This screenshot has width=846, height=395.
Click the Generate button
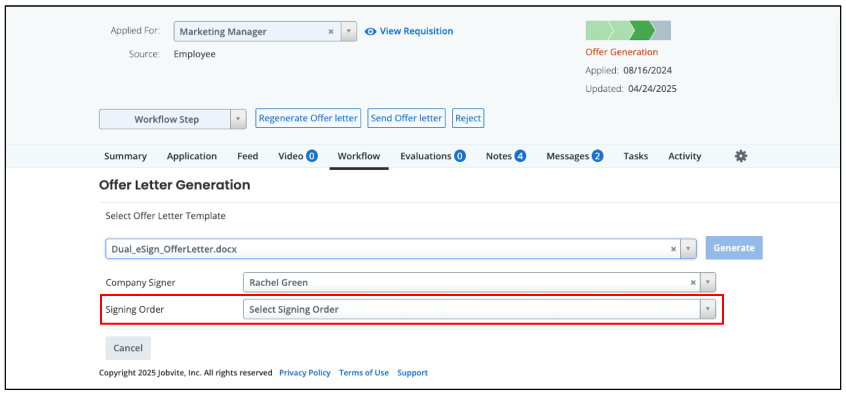point(734,248)
